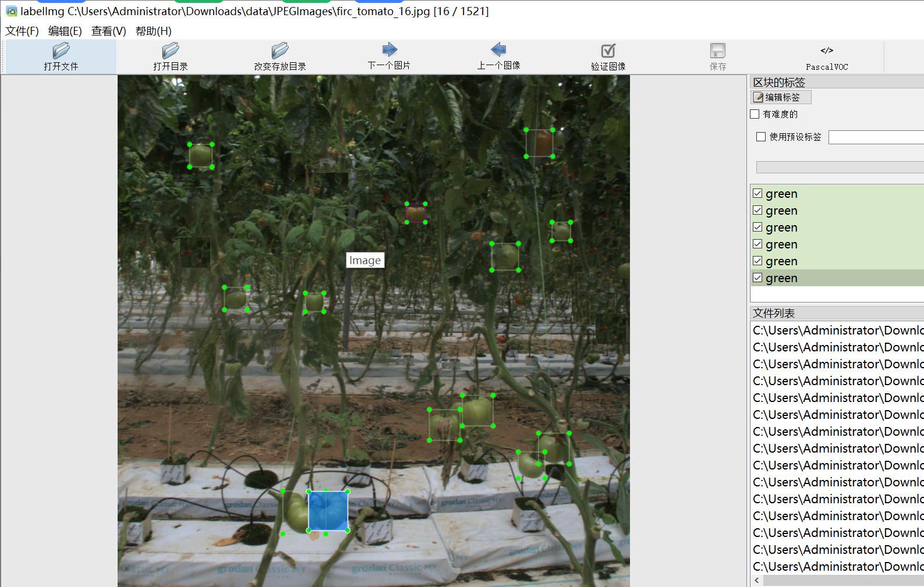Screen dimensions: 924x587
Task: Click the 打开目录 open directory icon
Action: (171, 51)
